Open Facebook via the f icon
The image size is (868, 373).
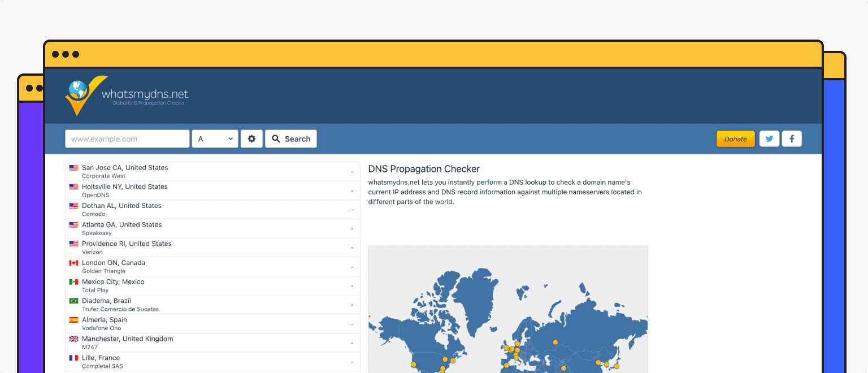[792, 138]
